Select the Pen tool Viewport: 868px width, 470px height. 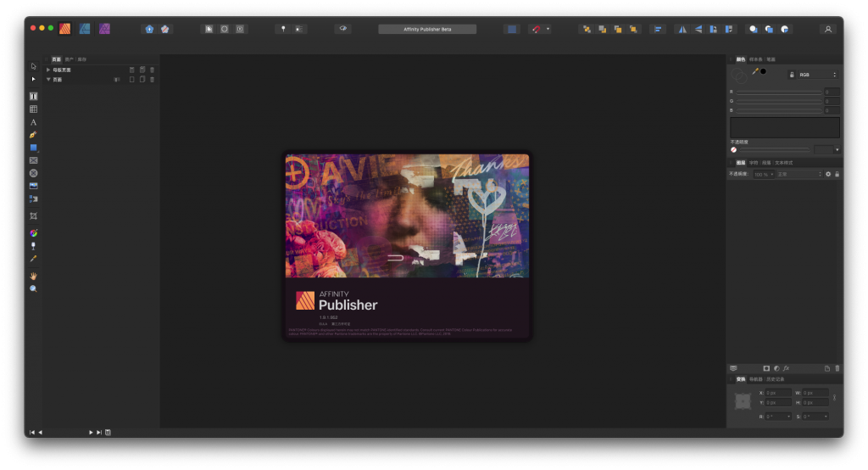(33, 135)
